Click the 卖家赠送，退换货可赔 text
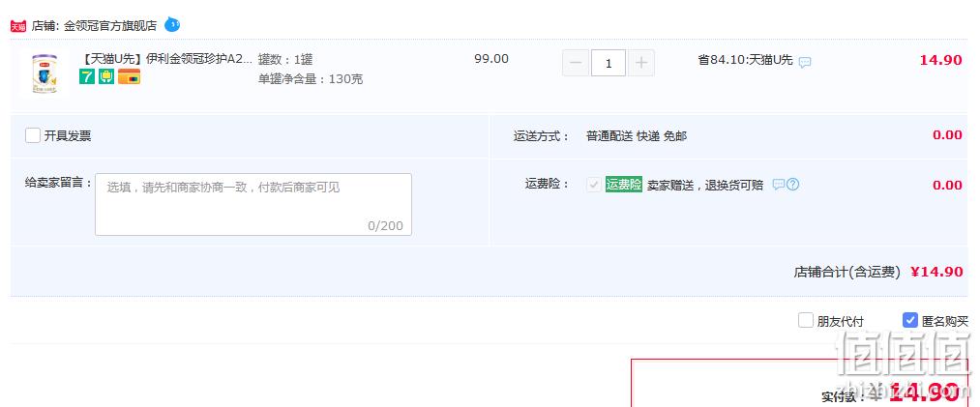The image size is (980, 407). (x=705, y=186)
